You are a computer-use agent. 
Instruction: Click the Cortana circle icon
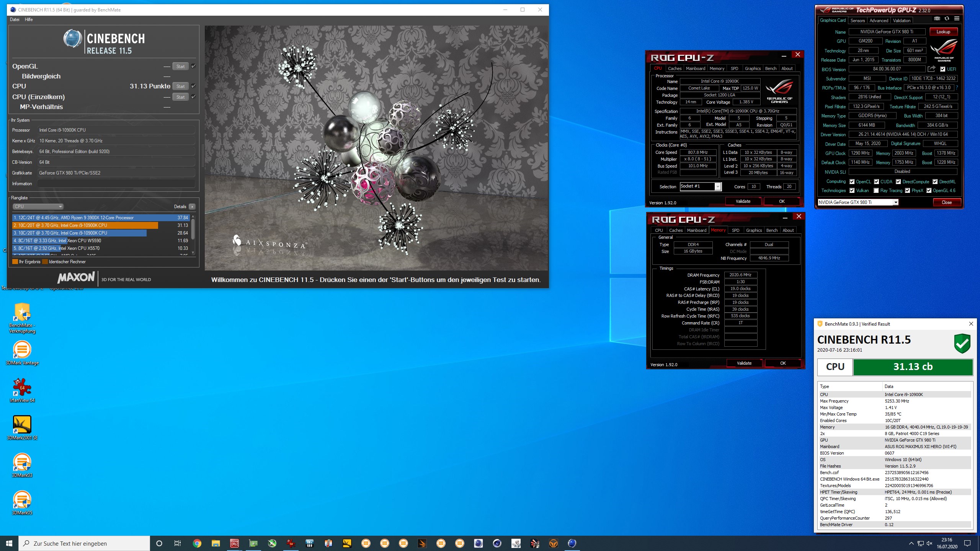[x=159, y=543]
